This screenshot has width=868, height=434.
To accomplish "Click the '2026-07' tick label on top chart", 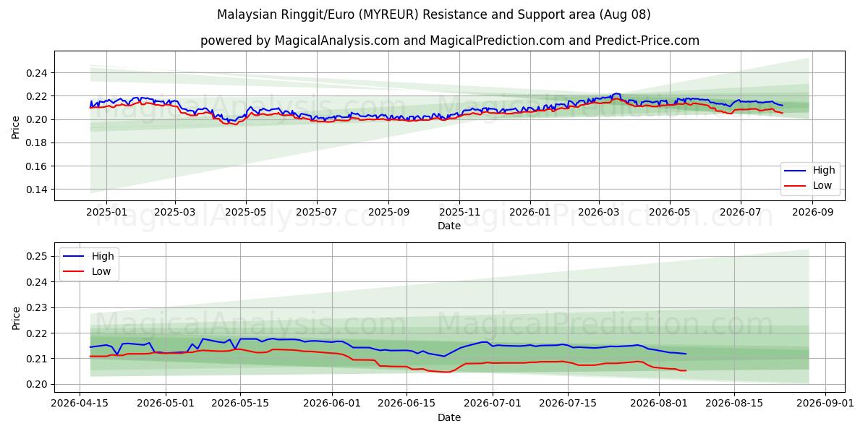I will pos(741,213).
